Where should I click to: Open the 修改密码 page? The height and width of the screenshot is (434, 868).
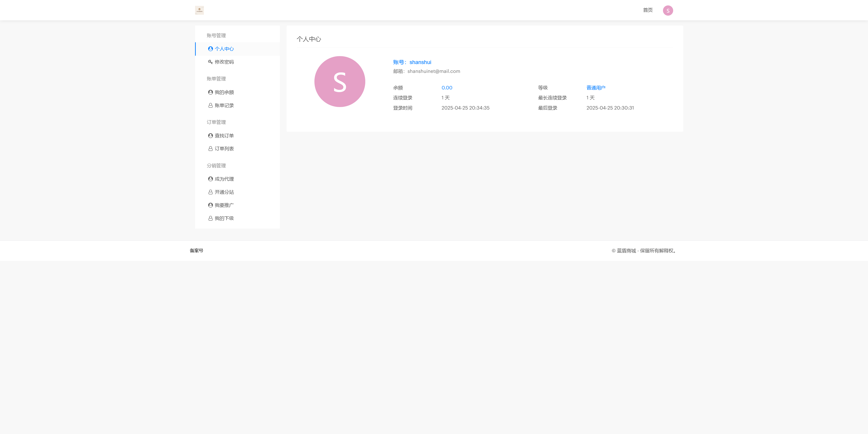point(224,62)
